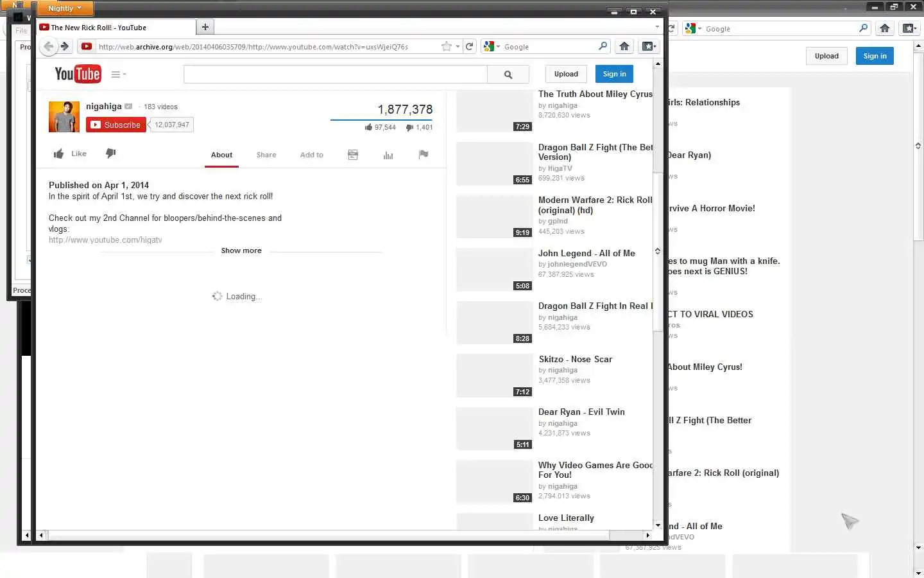
Task: Click the 5:08 video thumbnail
Action: point(494,270)
